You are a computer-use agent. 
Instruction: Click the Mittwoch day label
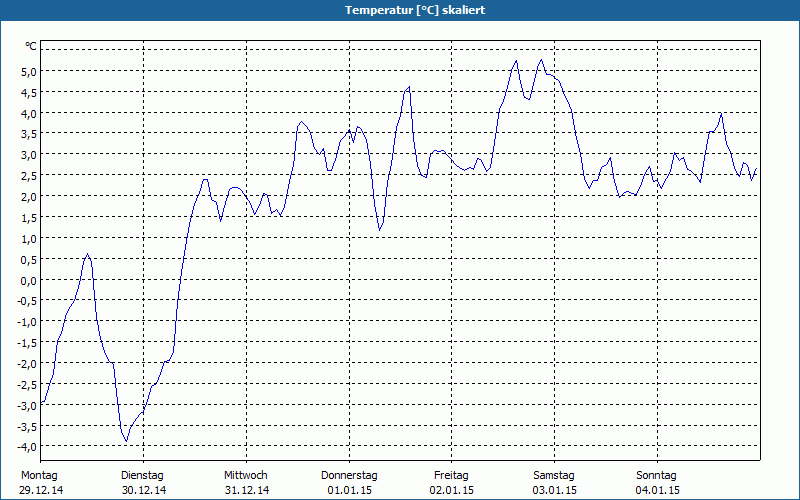pyautogui.click(x=245, y=475)
